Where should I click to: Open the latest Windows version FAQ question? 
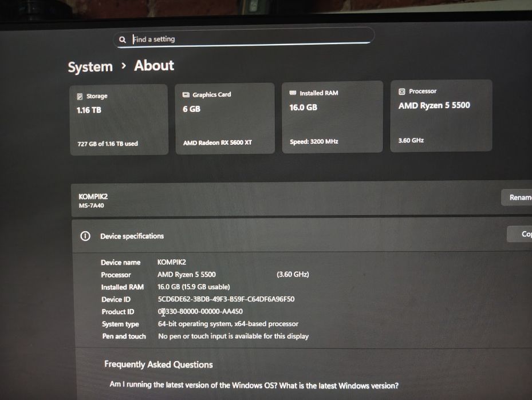254,385
